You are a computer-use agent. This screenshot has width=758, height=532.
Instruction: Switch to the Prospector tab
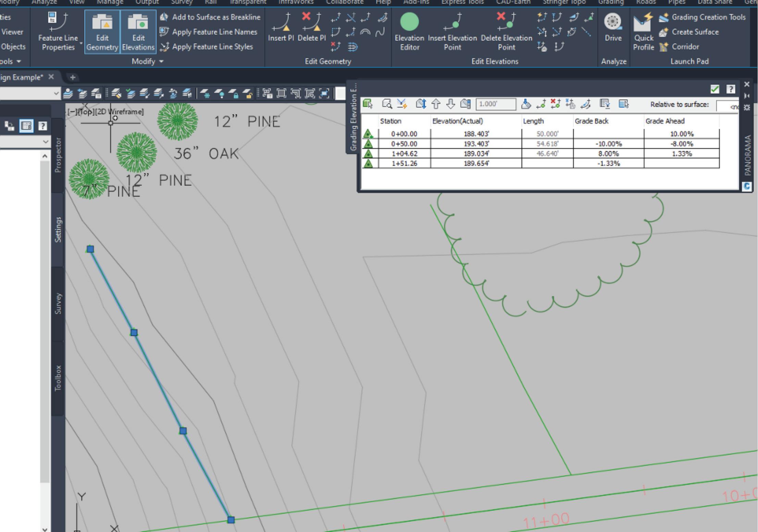tap(58, 155)
